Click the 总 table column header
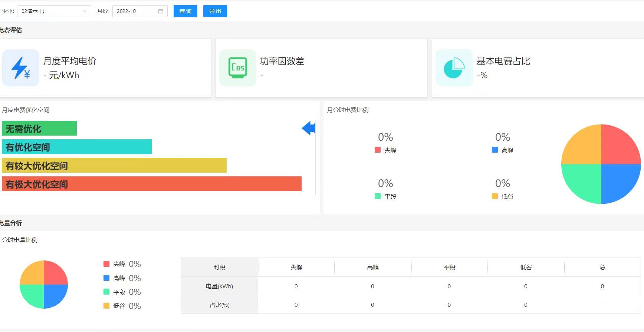Image resolution: width=644 pixels, height=332 pixels. 602,267
